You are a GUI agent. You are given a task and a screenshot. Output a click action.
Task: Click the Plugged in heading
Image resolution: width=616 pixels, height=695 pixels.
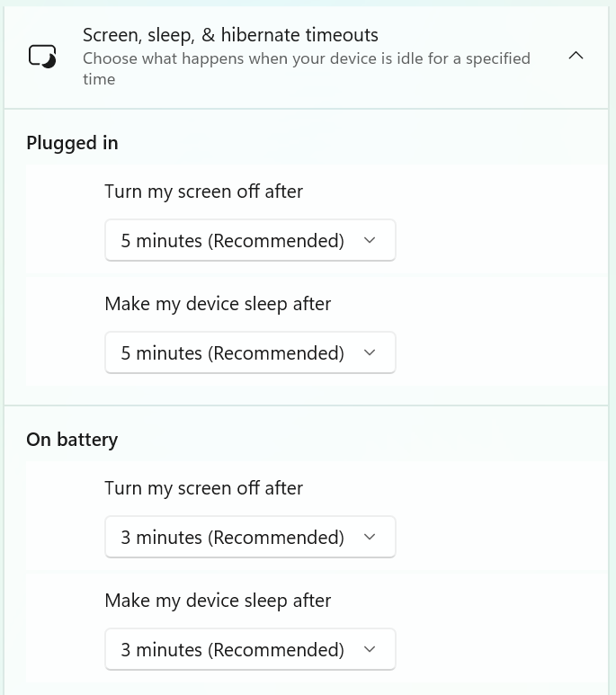[72, 143]
